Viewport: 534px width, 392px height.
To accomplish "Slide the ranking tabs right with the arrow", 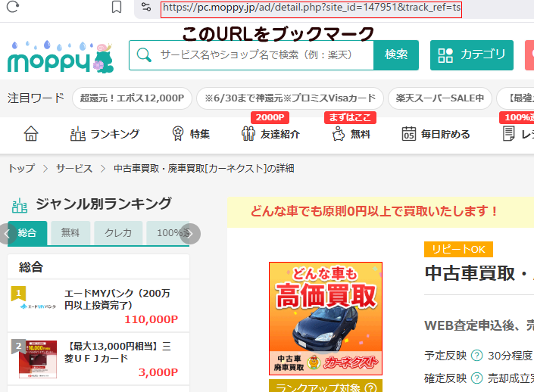I will pos(190,234).
